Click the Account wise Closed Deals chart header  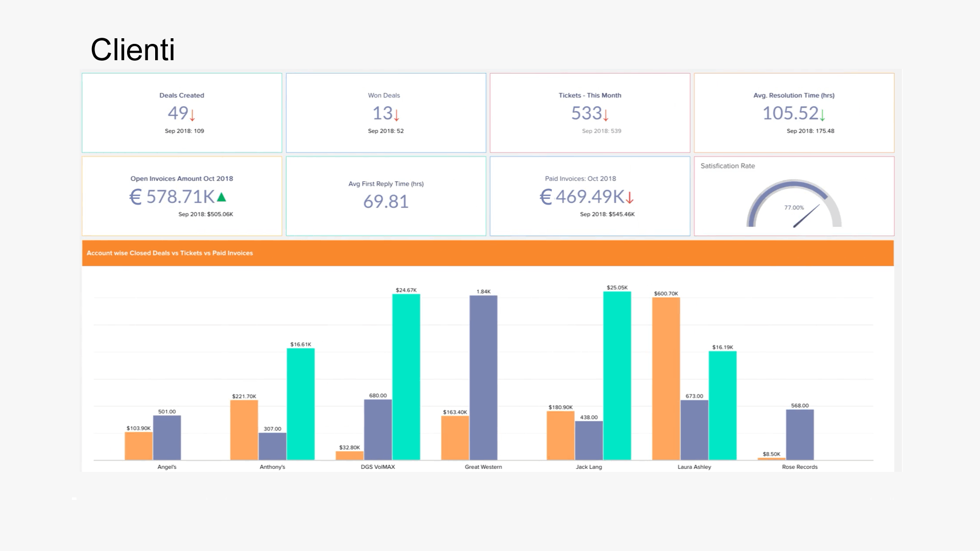click(x=488, y=253)
